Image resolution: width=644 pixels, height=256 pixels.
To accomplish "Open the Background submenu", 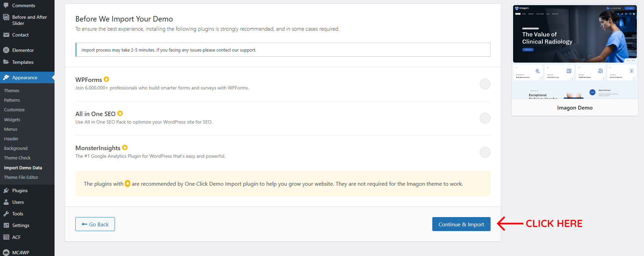I will (16, 148).
